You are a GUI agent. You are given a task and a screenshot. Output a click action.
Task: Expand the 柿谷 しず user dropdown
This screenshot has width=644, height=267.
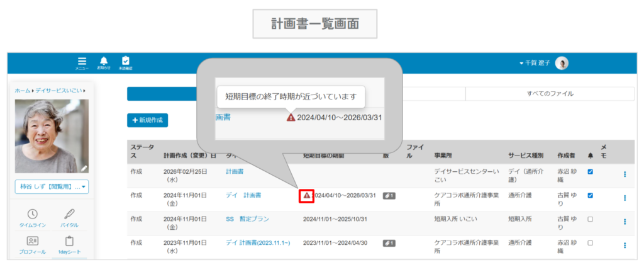pyautogui.click(x=52, y=186)
